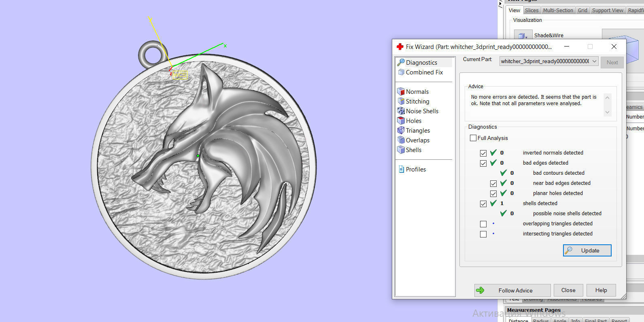This screenshot has height=322, width=644.
Task: Click the Update diagnostics button
Action: (587, 250)
